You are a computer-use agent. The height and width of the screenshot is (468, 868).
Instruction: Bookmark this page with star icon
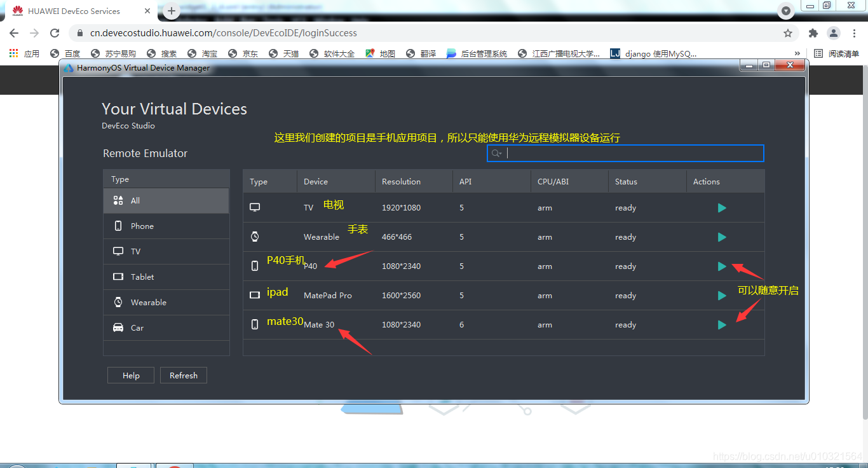(788, 33)
